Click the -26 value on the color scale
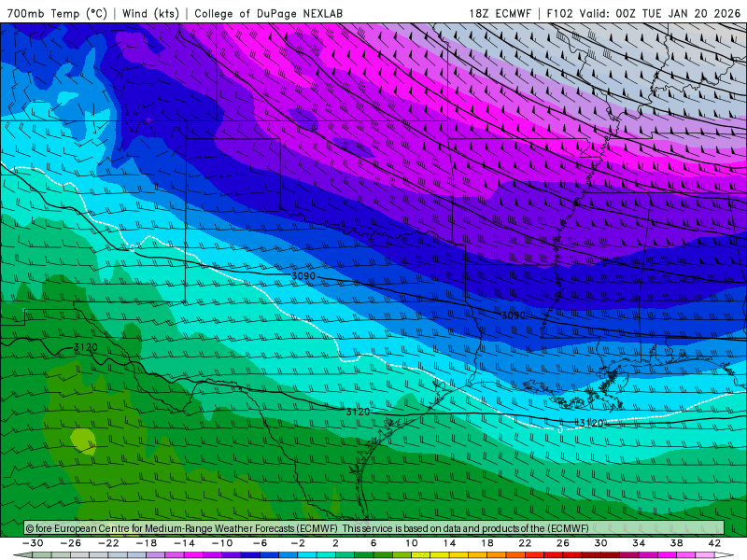The width and height of the screenshot is (747, 560). tap(71, 543)
